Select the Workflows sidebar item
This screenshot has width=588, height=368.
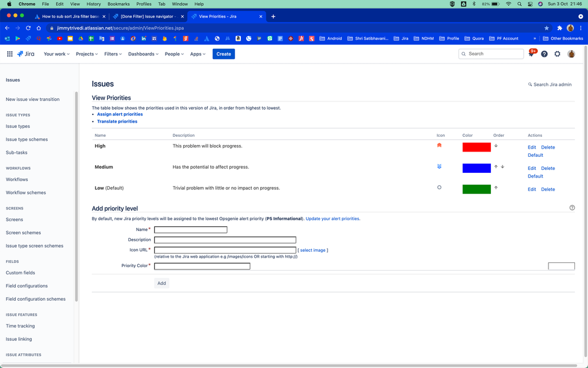click(x=18, y=179)
